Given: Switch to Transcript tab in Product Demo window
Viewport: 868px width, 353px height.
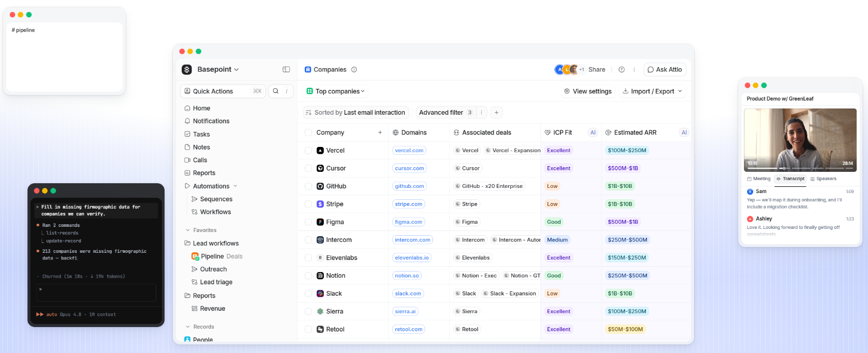Looking at the screenshot, I should pyautogui.click(x=791, y=179).
